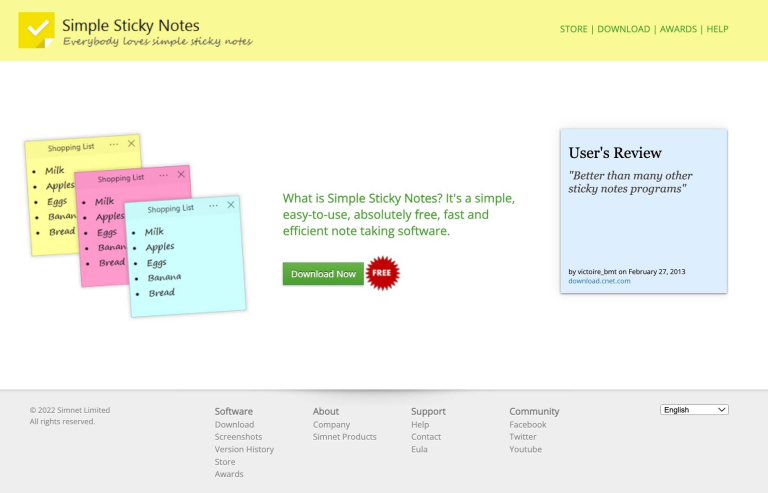768x493 pixels.
Task: Follow the download.cnet.com review link
Action: tap(599, 281)
